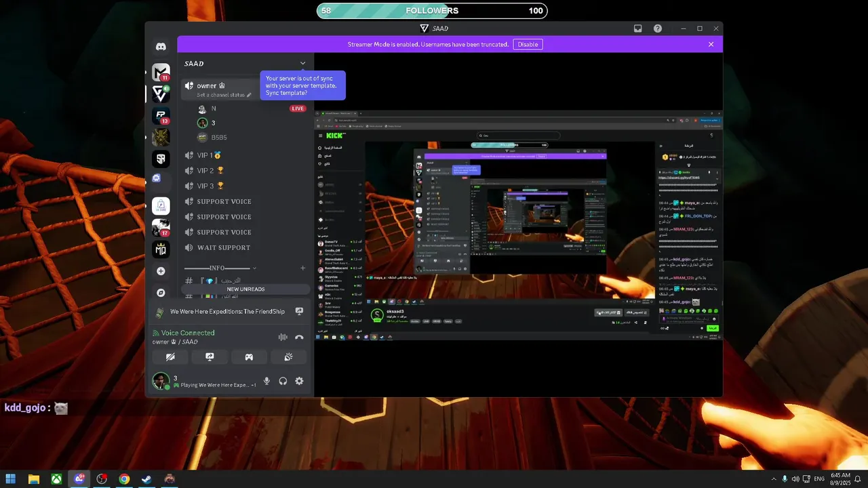Open Discord help question mark icon
Screen dimensions: 868x488
(658, 28)
